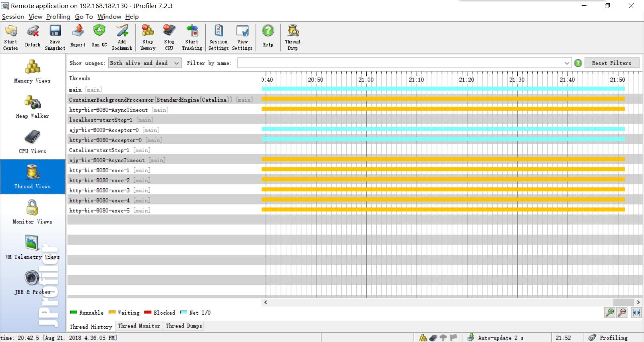
Task: Stop Memory recording
Action: [148, 37]
